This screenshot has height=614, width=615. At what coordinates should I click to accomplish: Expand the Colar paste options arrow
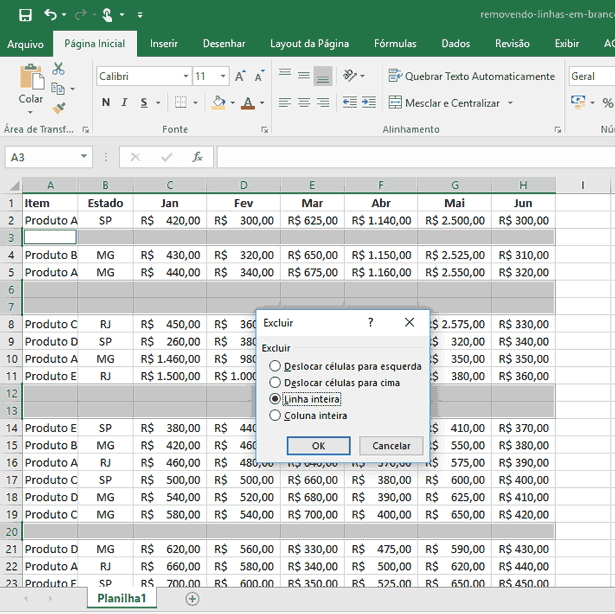coord(30,113)
